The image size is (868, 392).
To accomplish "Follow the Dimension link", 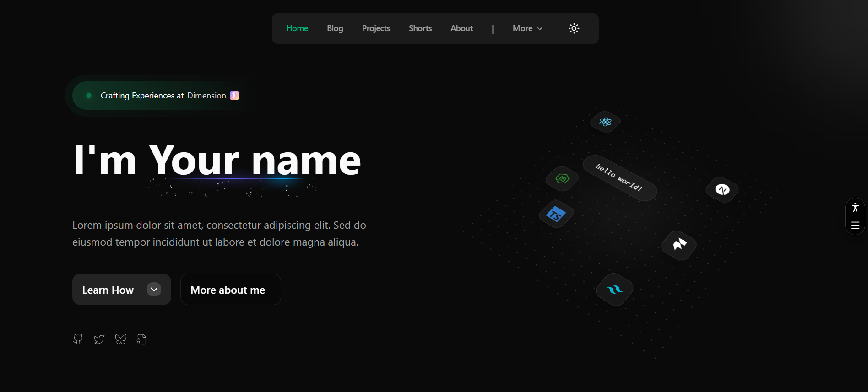I will tap(206, 96).
